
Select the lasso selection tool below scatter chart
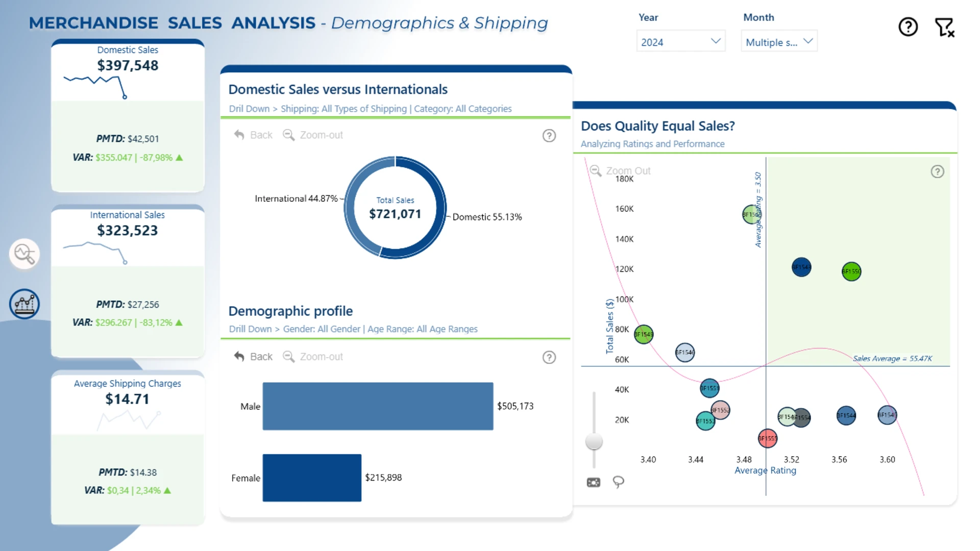(618, 482)
